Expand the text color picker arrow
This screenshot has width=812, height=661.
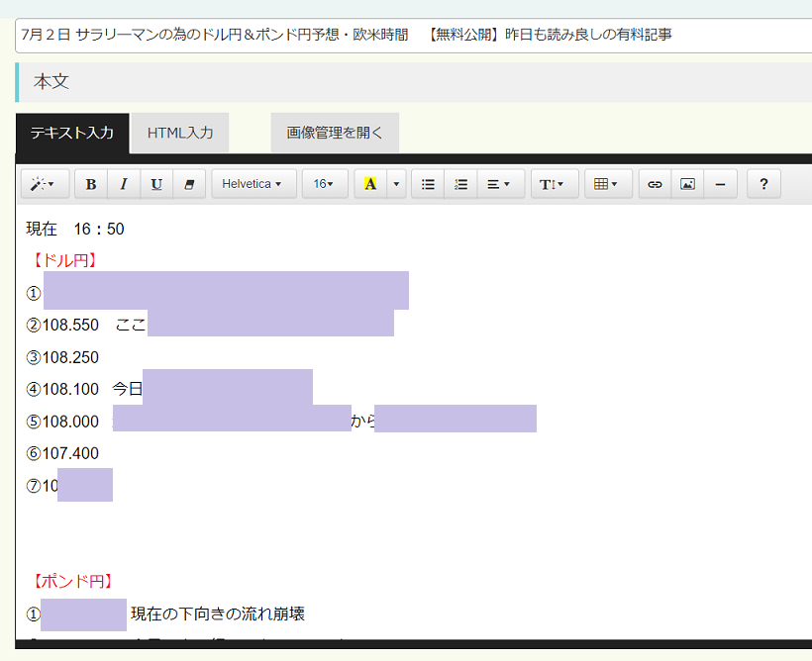coord(396,184)
